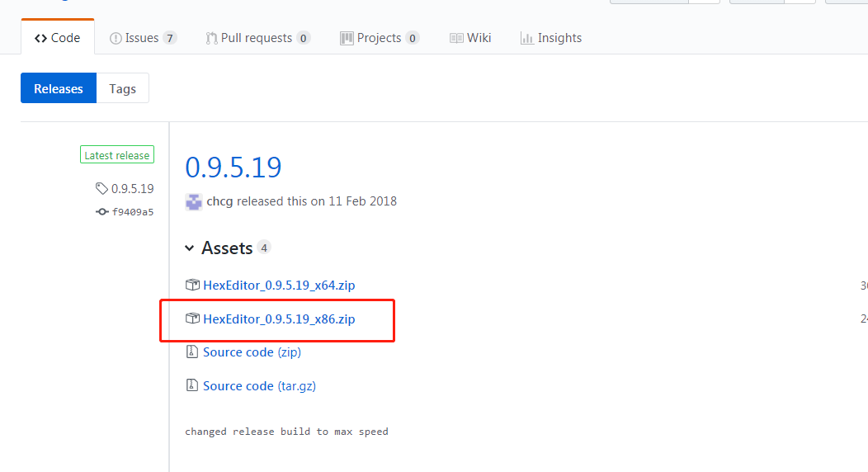Click the Pull requests count badge 0
The height and width of the screenshot is (472, 868).
click(303, 38)
